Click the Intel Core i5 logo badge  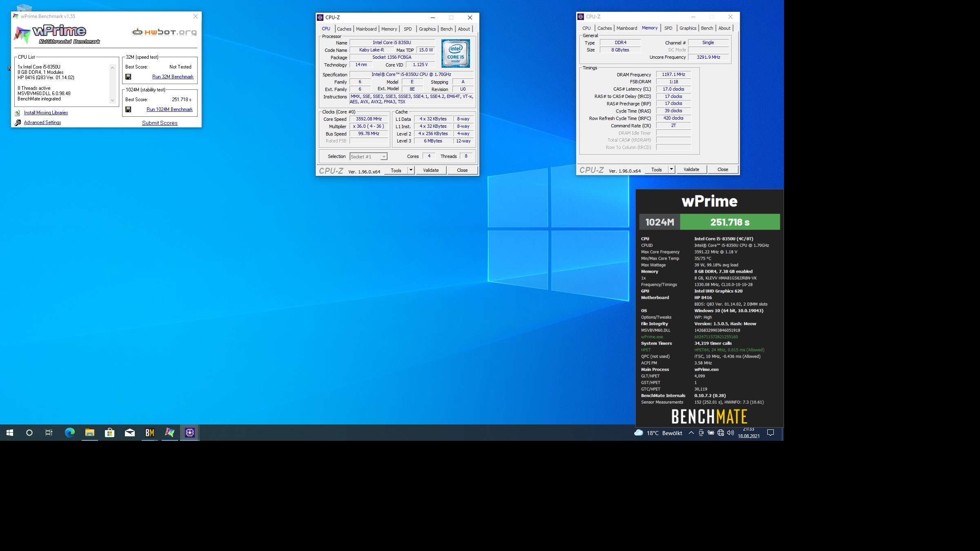pyautogui.click(x=456, y=53)
